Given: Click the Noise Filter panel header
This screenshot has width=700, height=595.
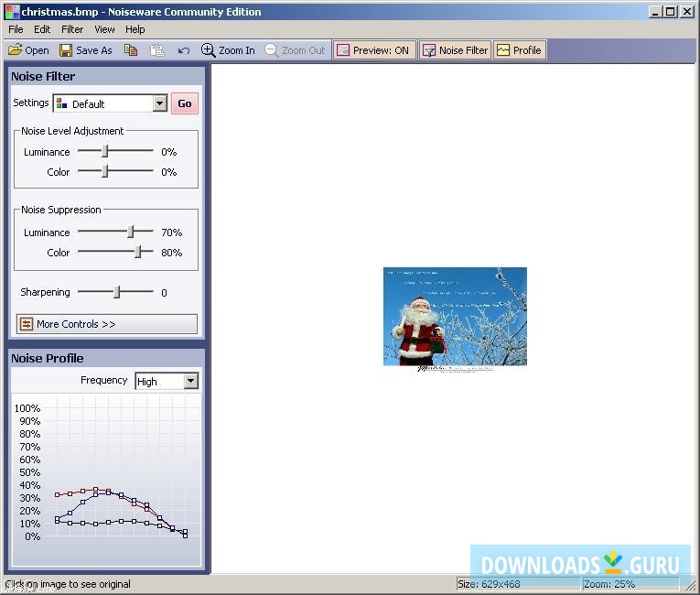Looking at the screenshot, I should click(x=107, y=76).
